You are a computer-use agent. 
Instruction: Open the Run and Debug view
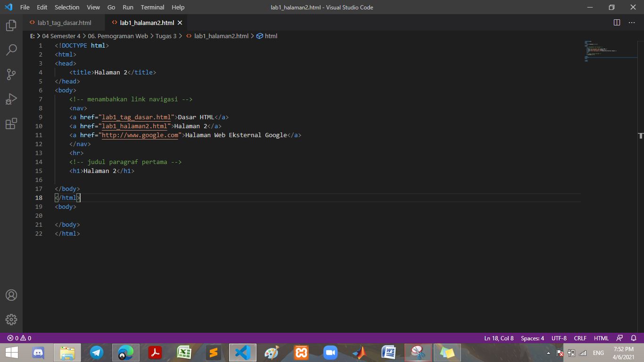tap(11, 99)
